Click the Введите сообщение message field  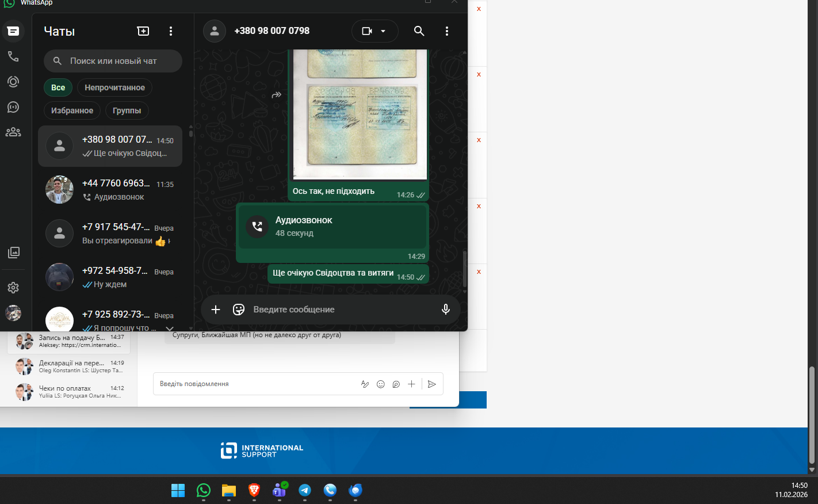coord(339,310)
